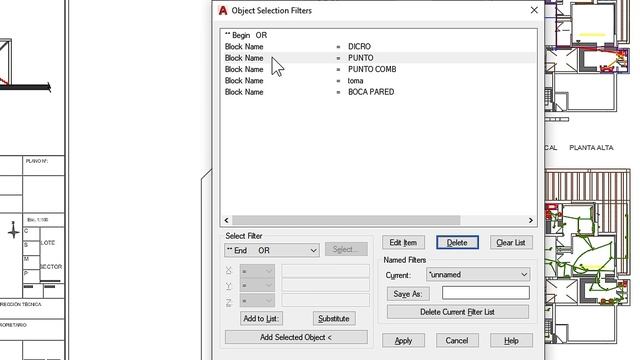Open the Select Filter dropdown
This screenshot has width=640, height=360.
tap(271, 250)
